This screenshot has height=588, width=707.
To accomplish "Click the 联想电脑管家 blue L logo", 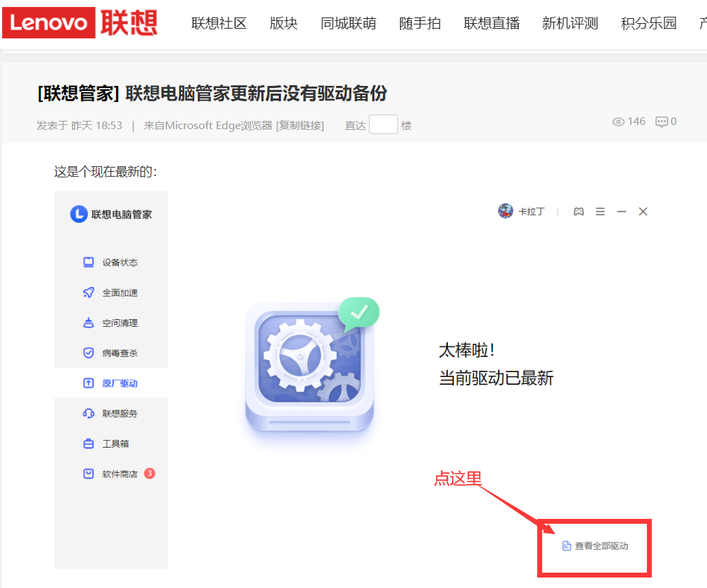I will 79,214.
